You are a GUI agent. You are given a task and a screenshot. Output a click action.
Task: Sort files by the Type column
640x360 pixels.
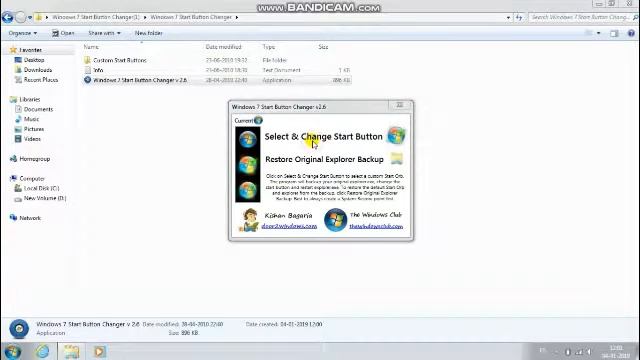click(x=269, y=47)
